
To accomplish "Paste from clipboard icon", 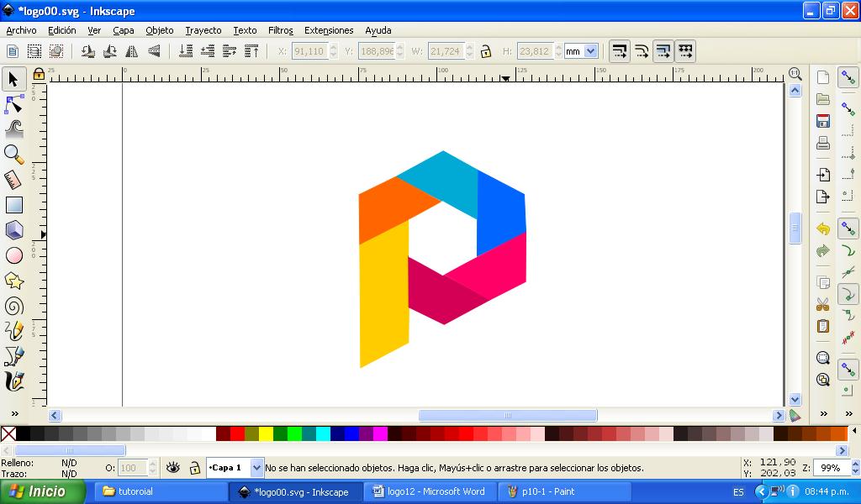I will tap(822, 326).
